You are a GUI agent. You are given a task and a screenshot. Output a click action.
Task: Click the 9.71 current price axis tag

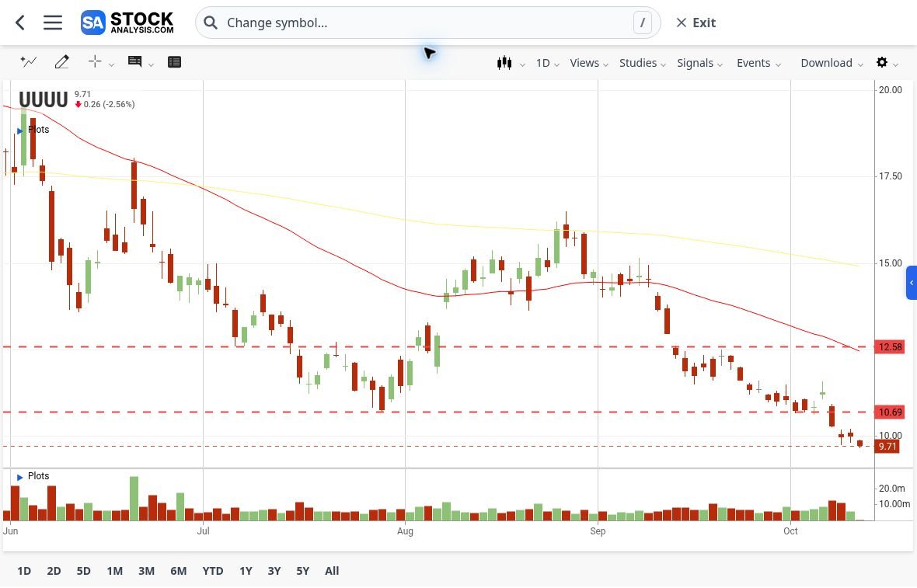[887, 447]
